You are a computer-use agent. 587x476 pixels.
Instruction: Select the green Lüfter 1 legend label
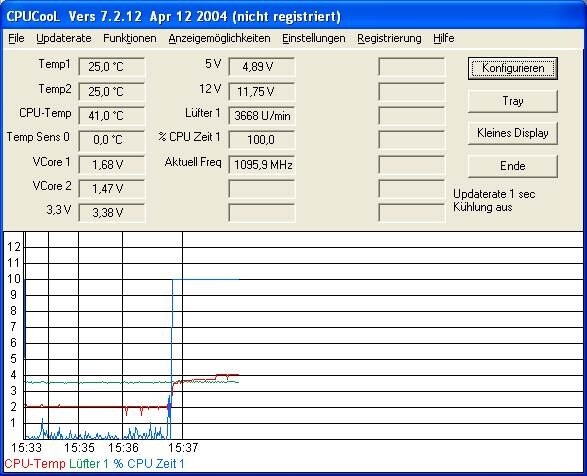89,464
